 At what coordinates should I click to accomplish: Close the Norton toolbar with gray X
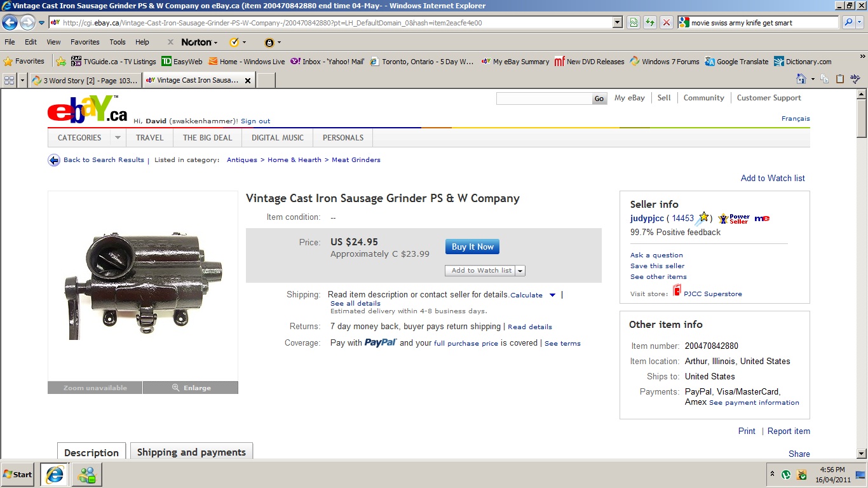tap(170, 42)
